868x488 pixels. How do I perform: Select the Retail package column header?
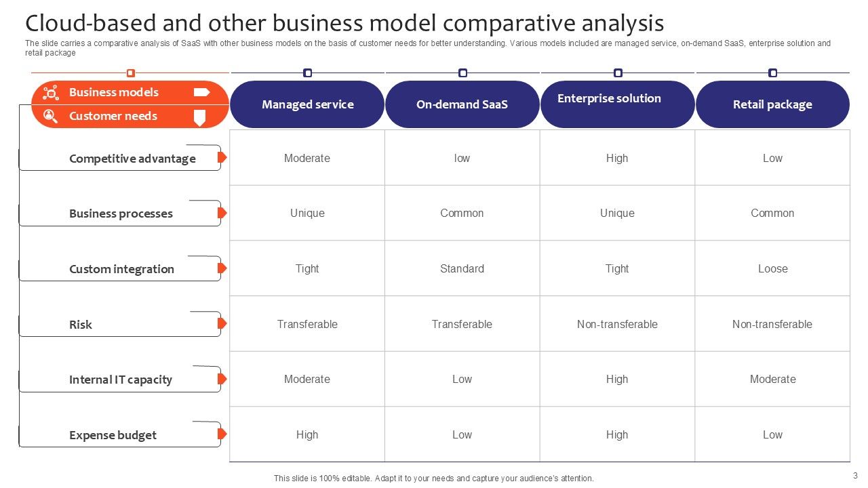coord(772,104)
